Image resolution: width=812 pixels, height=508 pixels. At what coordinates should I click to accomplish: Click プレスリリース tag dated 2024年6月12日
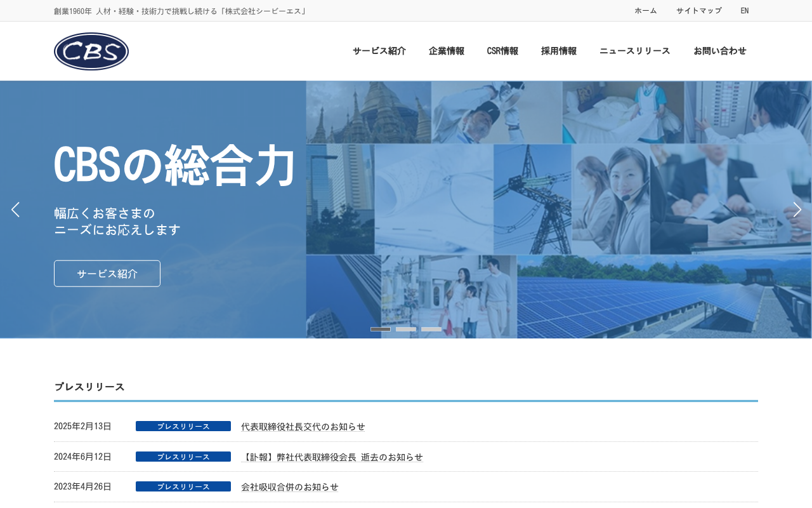tap(183, 457)
